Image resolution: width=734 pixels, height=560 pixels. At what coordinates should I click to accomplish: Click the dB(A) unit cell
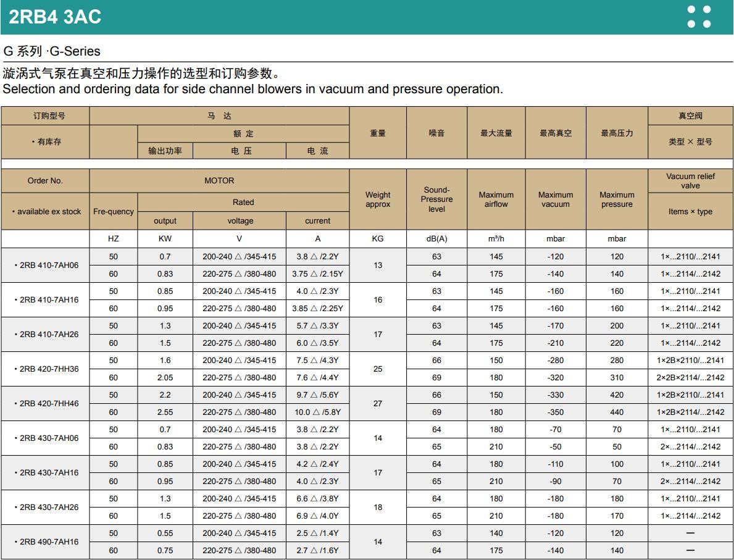click(436, 239)
